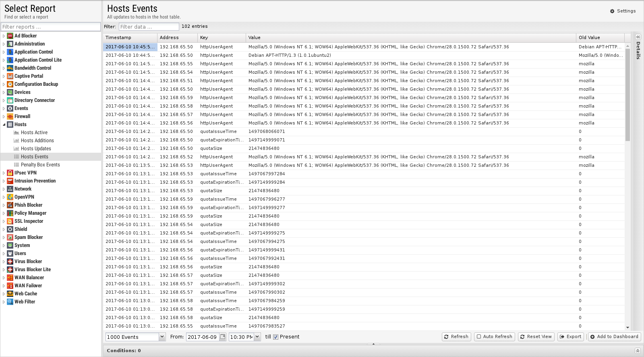
Task: Click the Administration icon in report tree
Action: (10, 44)
